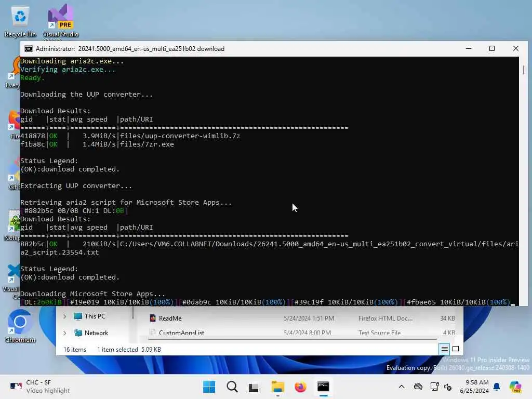Click the muted volume tray icon

(448, 387)
